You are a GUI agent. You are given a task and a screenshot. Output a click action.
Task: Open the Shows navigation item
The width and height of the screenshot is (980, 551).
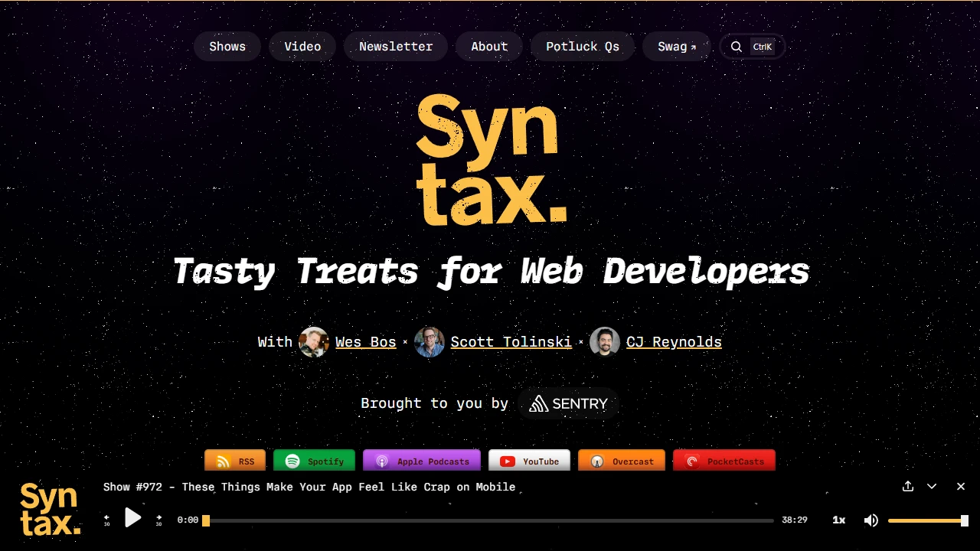(227, 47)
